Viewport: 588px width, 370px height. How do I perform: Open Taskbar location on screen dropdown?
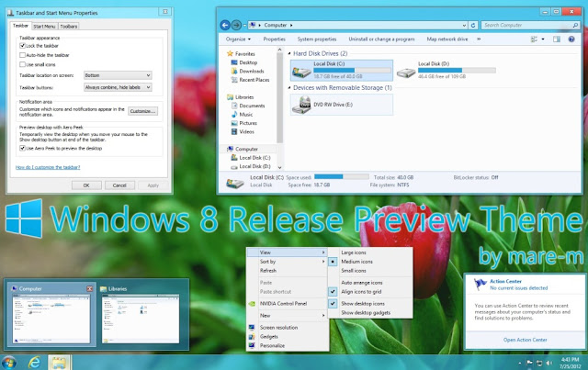(118, 75)
